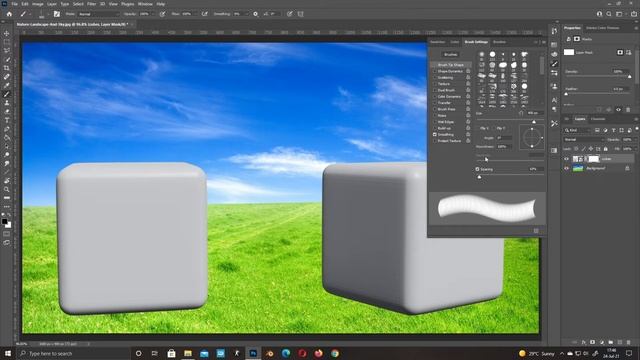Select the pixel mask icon in Properties
Screen dimensions: 640x360
click(620, 52)
